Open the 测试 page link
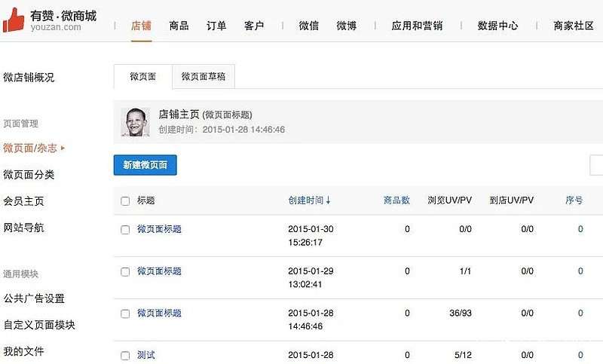Viewport: 603px width, 364px height. [x=146, y=355]
